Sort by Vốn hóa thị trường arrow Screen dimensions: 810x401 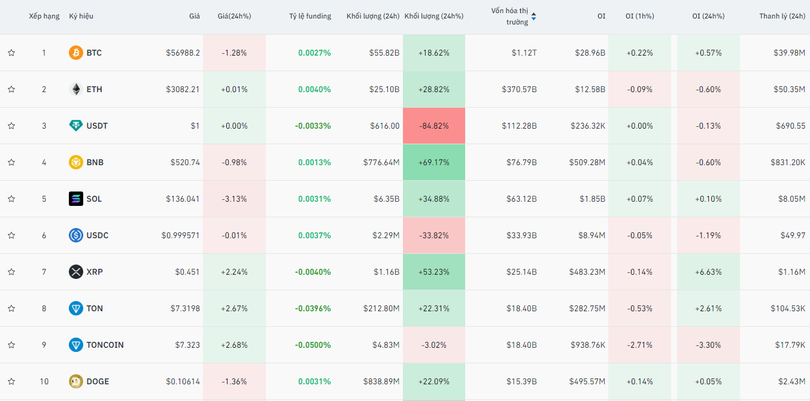click(533, 17)
